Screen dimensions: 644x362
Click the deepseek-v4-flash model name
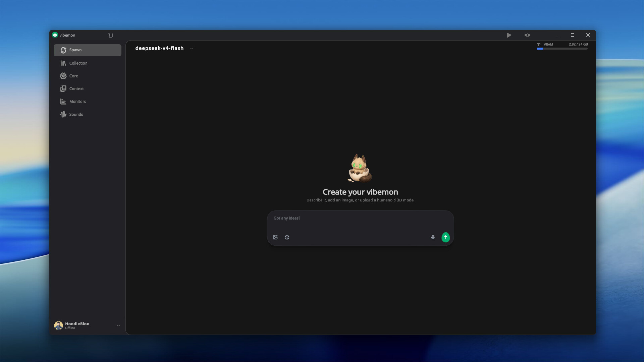159,48
